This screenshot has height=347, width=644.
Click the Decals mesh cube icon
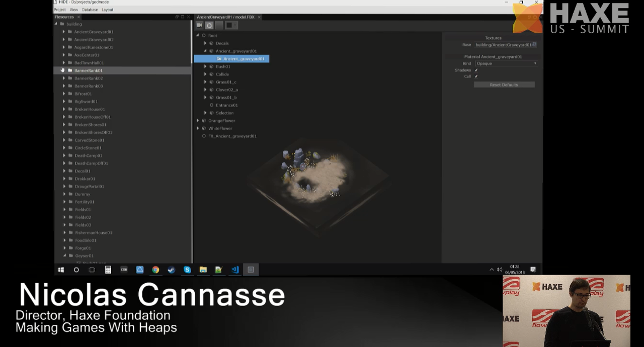211,43
